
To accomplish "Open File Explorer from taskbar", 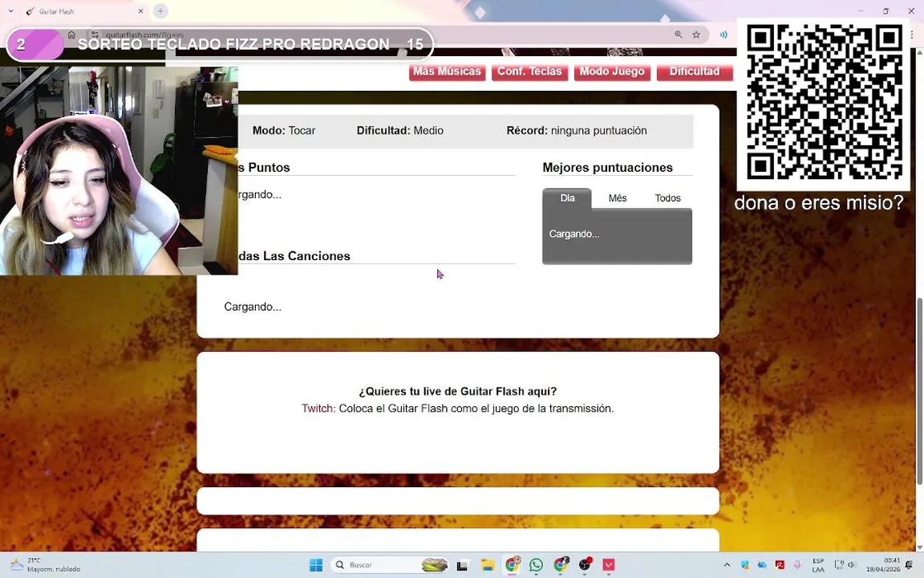I will coord(488,565).
